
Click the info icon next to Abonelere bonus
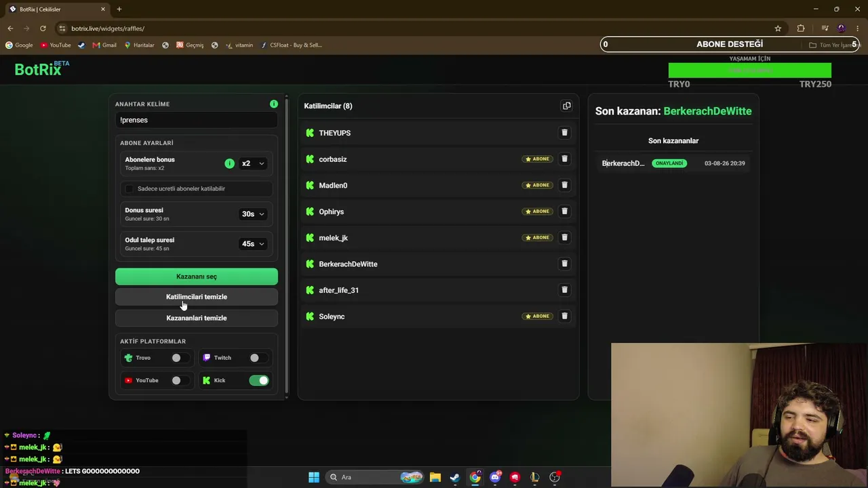pyautogui.click(x=229, y=163)
